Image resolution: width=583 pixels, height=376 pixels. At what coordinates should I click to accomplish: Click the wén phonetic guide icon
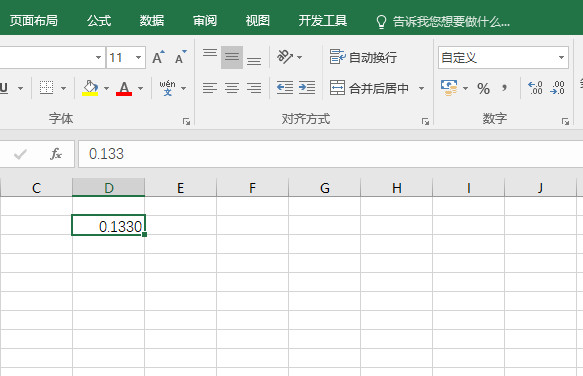coord(167,88)
